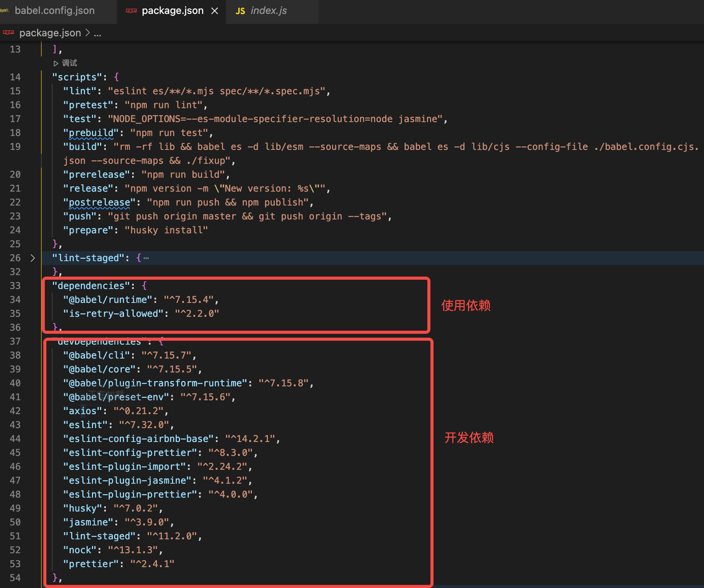Click package.json in the breadcrumb
Image resolution: width=704 pixels, height=588 pixels.
tap(50, 33)
